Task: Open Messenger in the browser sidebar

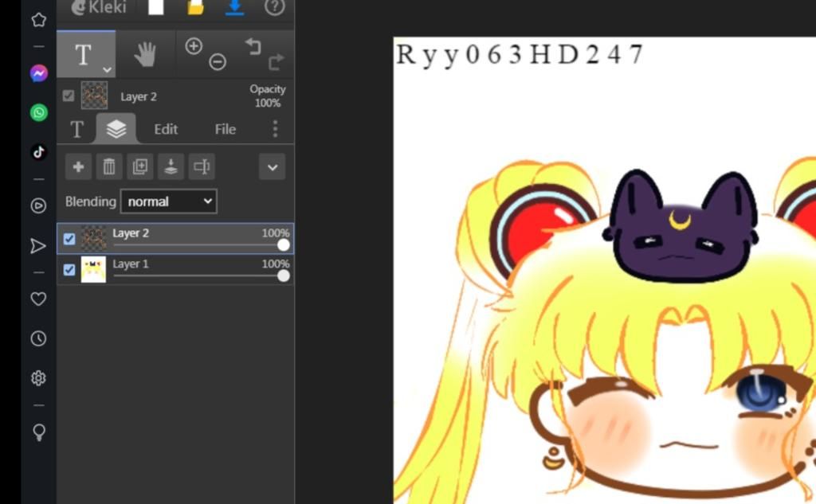Action: click(x=38, y=73)
